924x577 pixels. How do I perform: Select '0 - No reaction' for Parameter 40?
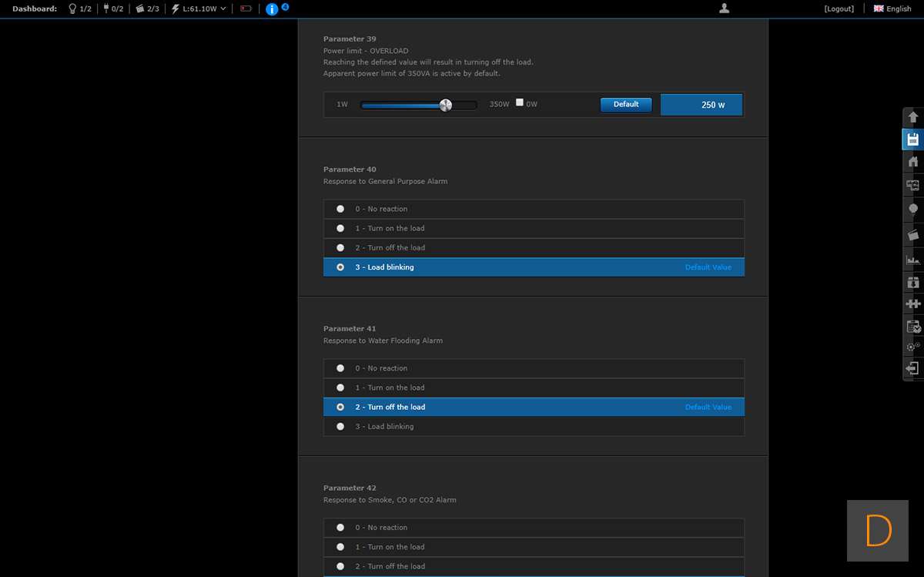pos(340,209)
